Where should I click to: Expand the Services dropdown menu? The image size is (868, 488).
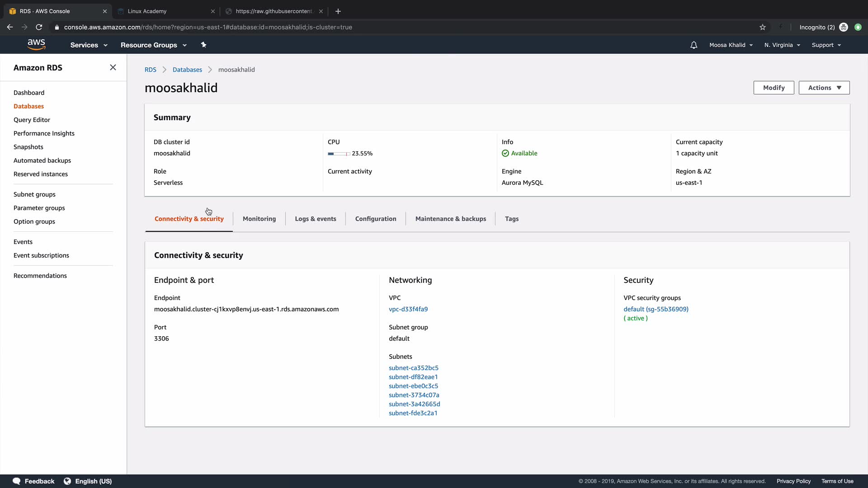click(x=89, y=45)
